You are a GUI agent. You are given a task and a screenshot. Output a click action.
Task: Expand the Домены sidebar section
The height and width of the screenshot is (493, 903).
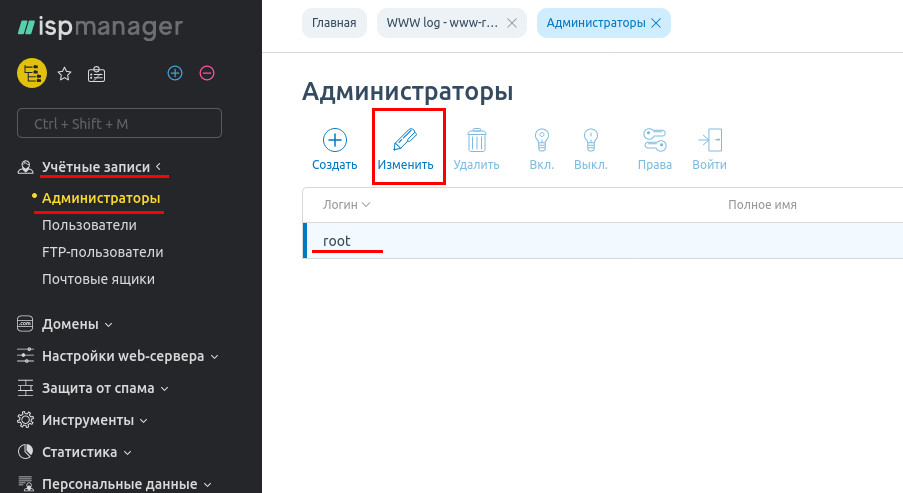point(76,324)
